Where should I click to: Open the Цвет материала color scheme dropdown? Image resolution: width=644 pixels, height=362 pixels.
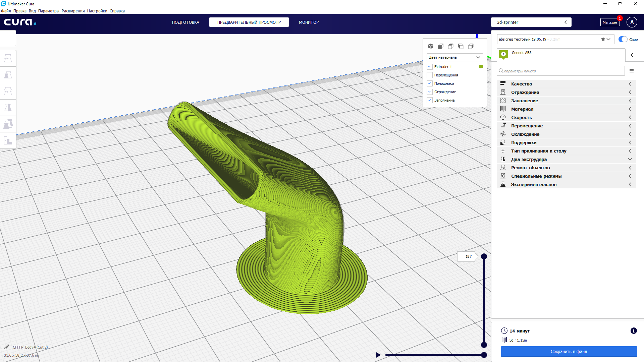pyautogui.click(x=454, y=57)
